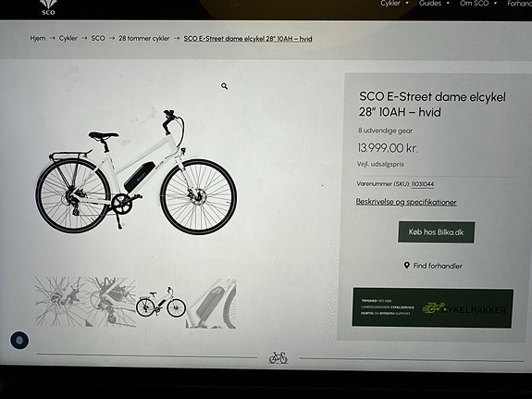Open Beskrivelse og specifikationer link
532x399 pixels.
click(x=406, y=202)
